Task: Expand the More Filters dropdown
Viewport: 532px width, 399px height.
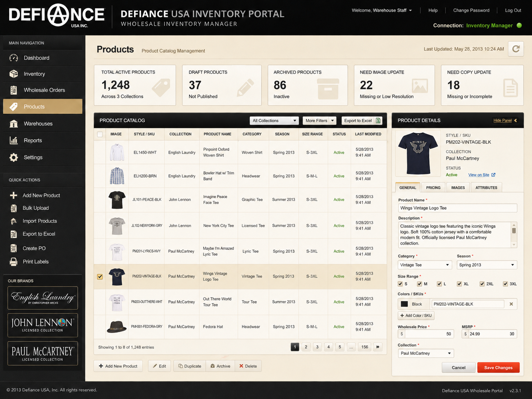Action: [320, 121]
